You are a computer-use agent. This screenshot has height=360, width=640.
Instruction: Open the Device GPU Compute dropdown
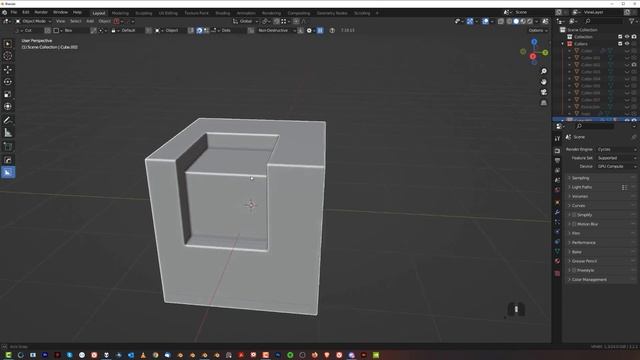[x=616, y=167]
